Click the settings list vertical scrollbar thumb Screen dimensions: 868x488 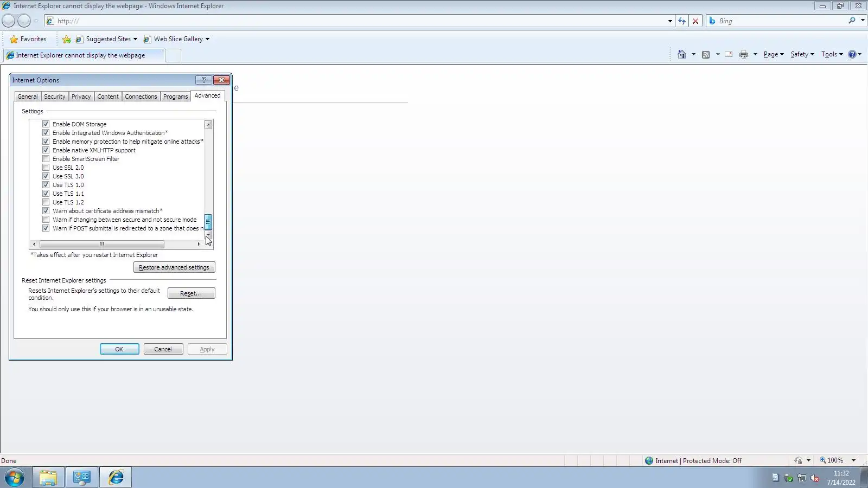[x=208, y=222]
